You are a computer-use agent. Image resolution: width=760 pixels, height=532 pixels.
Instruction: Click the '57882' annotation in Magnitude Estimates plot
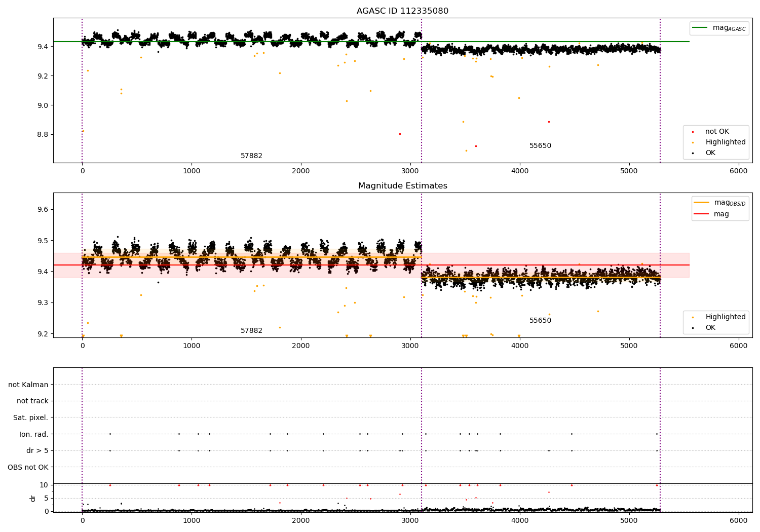(251, 331)
